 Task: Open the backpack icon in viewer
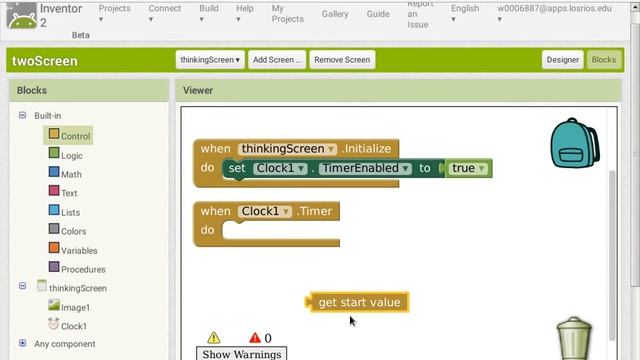pyautogui.click(x=575, y=143)
